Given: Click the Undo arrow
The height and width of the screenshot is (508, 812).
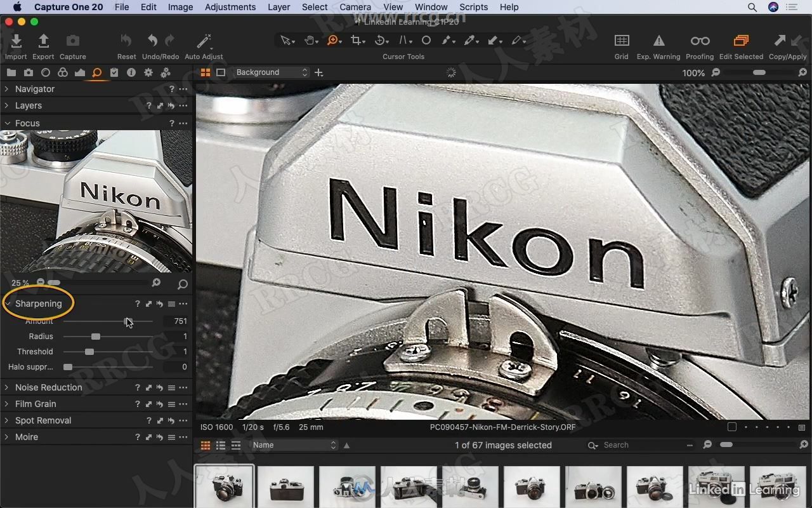Looking at the screenshot, I should click(152, 41).
